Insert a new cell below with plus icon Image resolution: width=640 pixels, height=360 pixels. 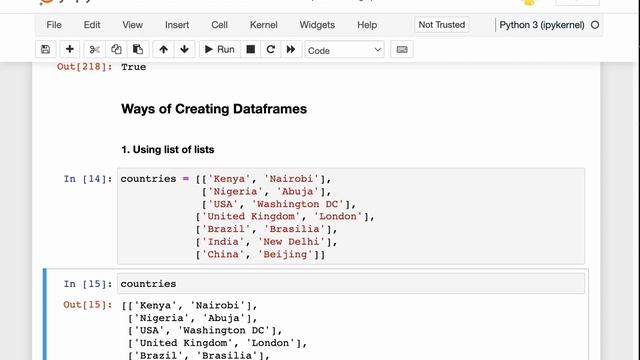70,49
